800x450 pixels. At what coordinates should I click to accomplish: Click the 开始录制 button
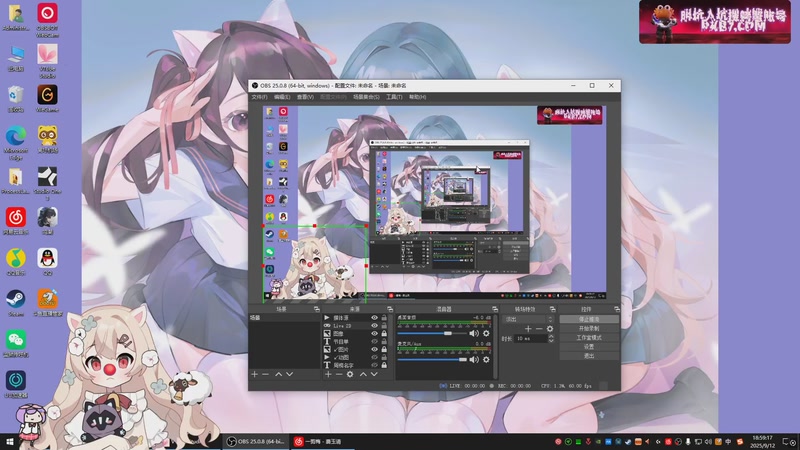589,329
